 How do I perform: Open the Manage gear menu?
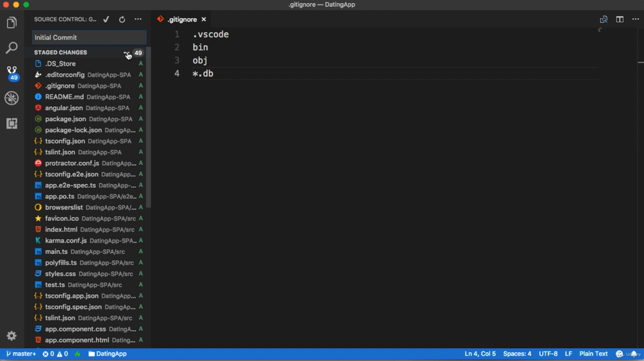tap(12, 335)
